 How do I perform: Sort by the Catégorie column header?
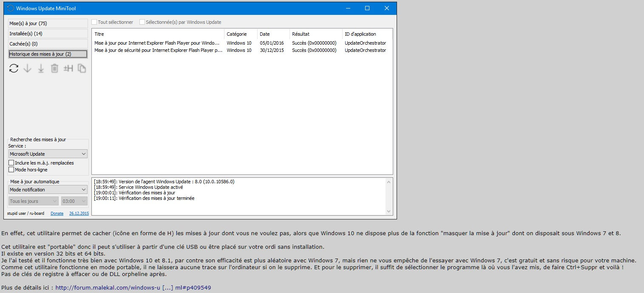coord(241,34)
